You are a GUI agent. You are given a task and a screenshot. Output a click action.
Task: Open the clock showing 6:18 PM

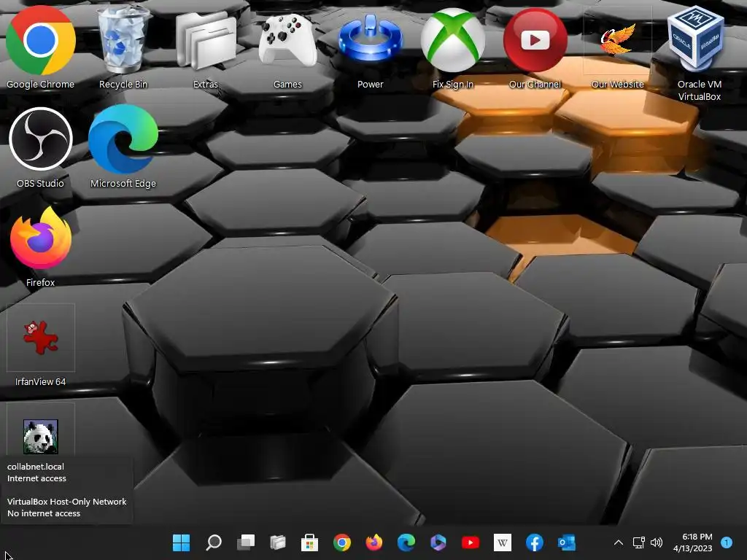[693, 542]
